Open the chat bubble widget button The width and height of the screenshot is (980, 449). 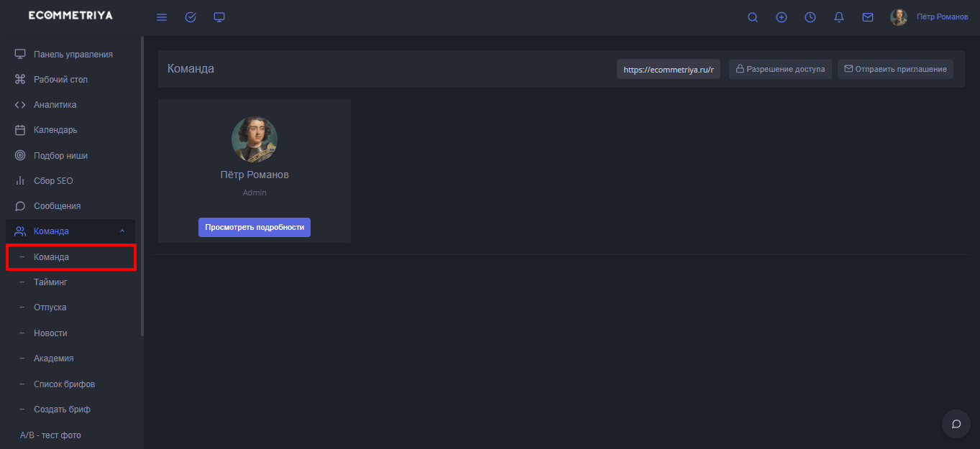click(956, 424)
